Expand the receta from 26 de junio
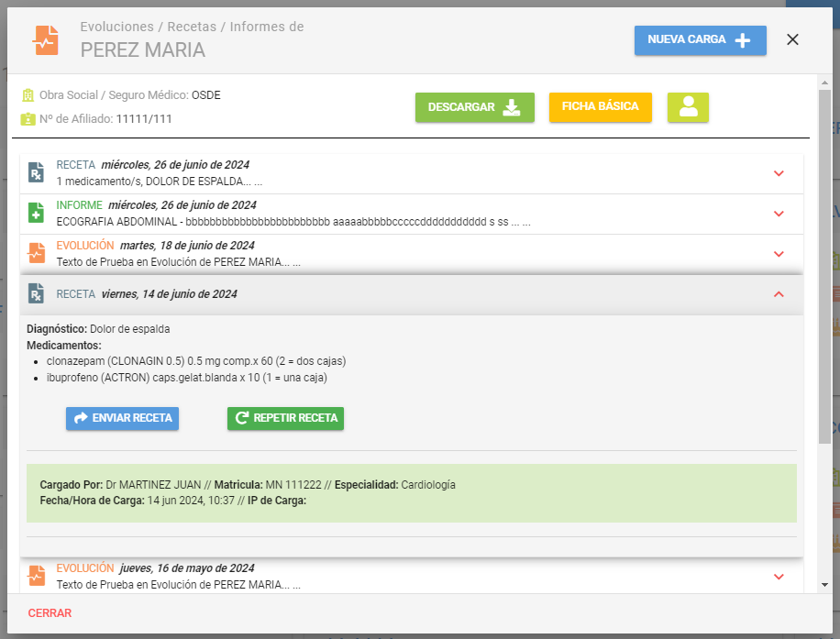The image size is (840, 639). point(779,173)
